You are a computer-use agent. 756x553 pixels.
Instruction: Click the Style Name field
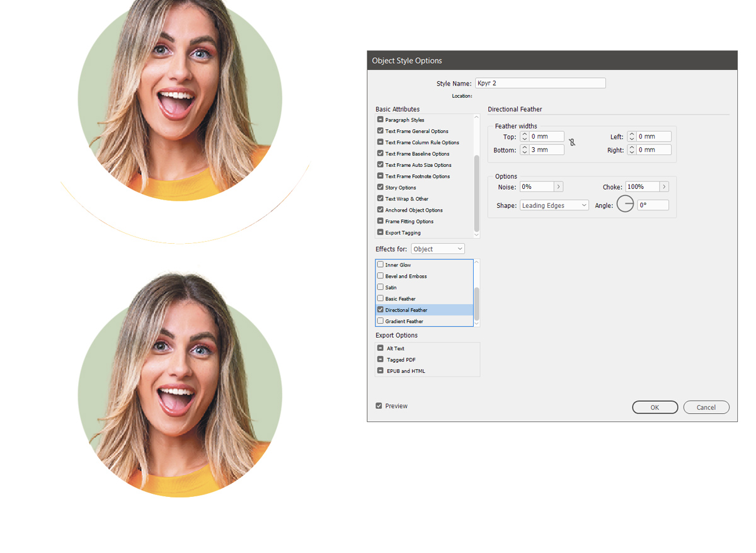tap(541, 83)
